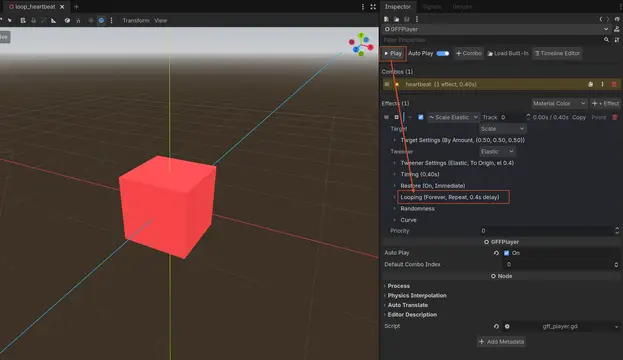Open the Material Color effect type dropdown
This screenshot has width=623, height=360.
[559, 103]
